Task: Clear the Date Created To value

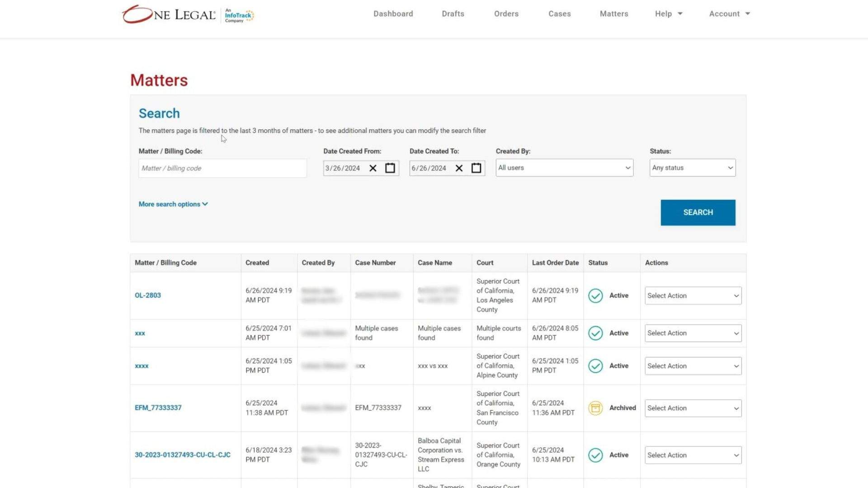Action: (x=459, y=168)
